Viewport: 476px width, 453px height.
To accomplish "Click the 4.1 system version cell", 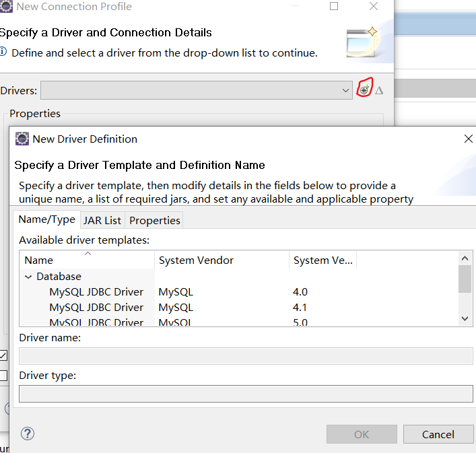I will [300, 308].
